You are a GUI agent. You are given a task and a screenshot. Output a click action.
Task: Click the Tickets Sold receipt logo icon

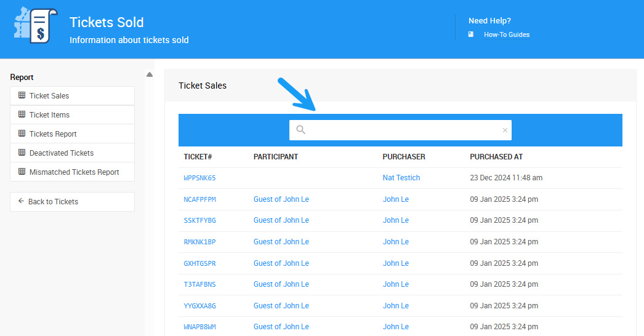click(35, 25)
